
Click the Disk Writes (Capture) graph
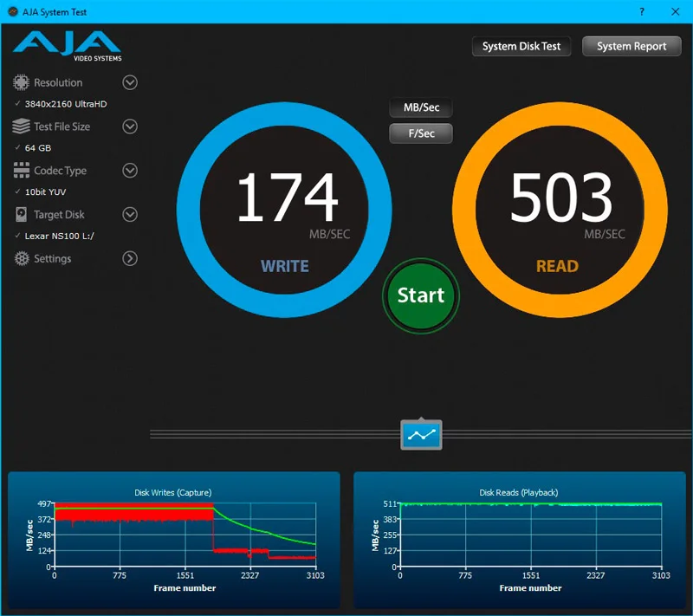[174, 540]
